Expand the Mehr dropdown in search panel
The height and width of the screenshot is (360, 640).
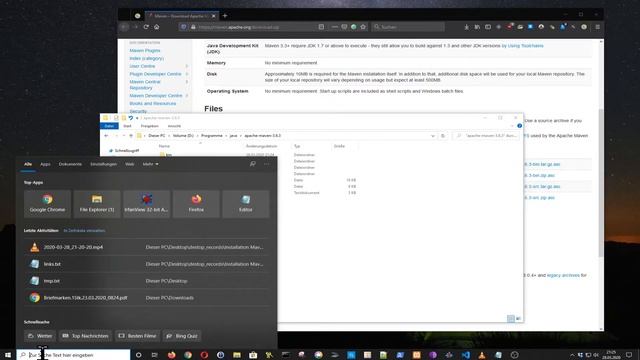coord(150,164)
